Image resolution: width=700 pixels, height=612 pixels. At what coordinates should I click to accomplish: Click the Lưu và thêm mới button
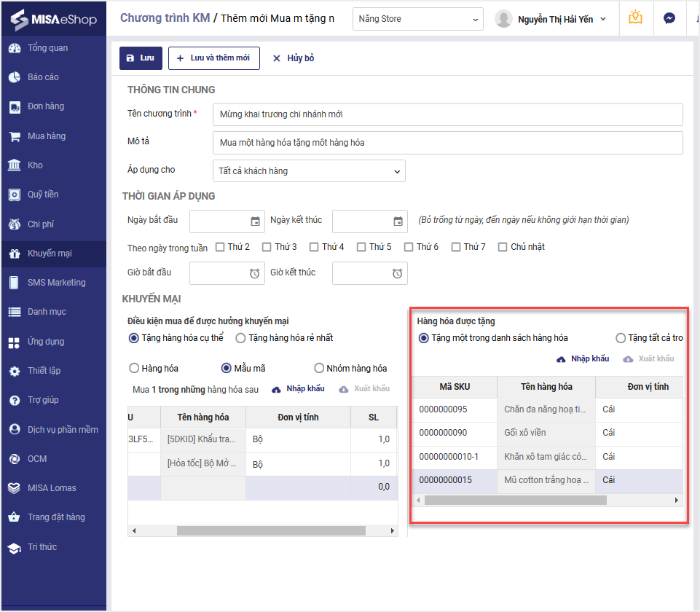pos(214,58)
